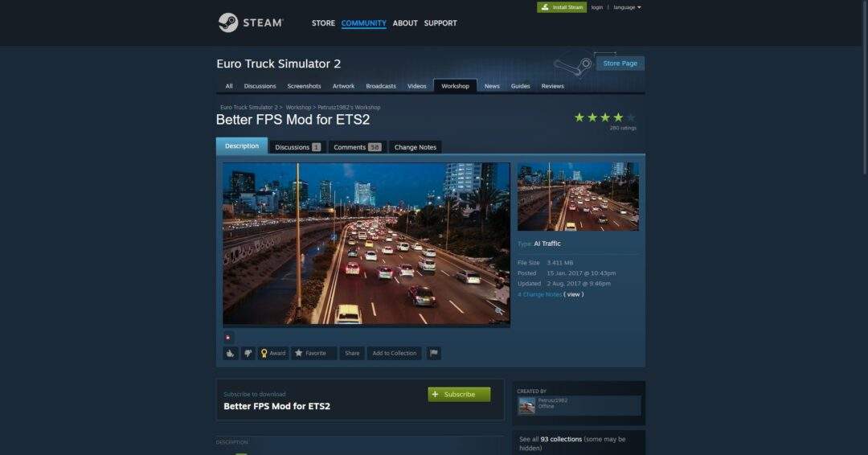This screenshot has width=868, height=455.
Task: Click the page vertical scrollbar
Action: (866, 88)
